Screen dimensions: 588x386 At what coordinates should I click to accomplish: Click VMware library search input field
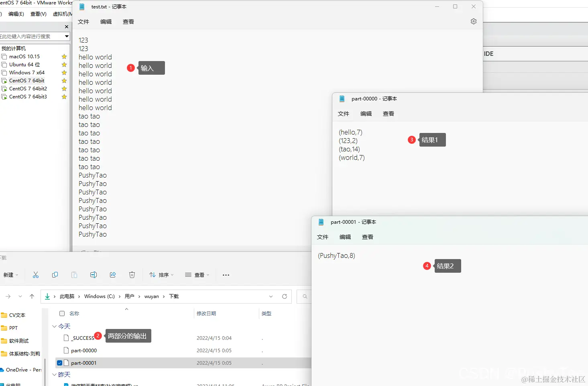pyautogui.click(x=31, y=36)
